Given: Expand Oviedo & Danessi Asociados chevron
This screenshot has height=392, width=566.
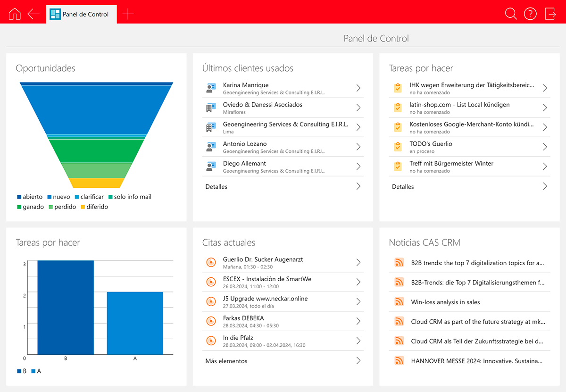Looking at the screenshot, I should (x=358, y=108).
